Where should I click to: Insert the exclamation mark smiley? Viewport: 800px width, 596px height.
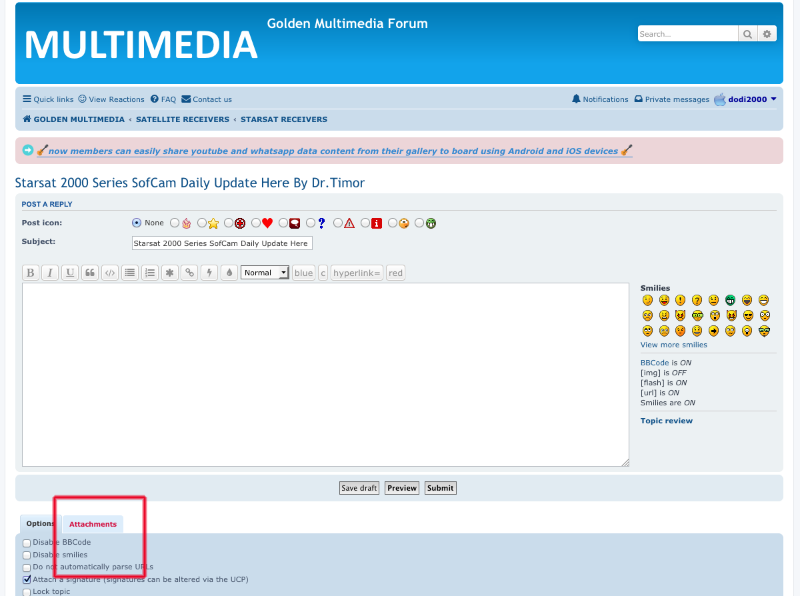click(680, 300)
